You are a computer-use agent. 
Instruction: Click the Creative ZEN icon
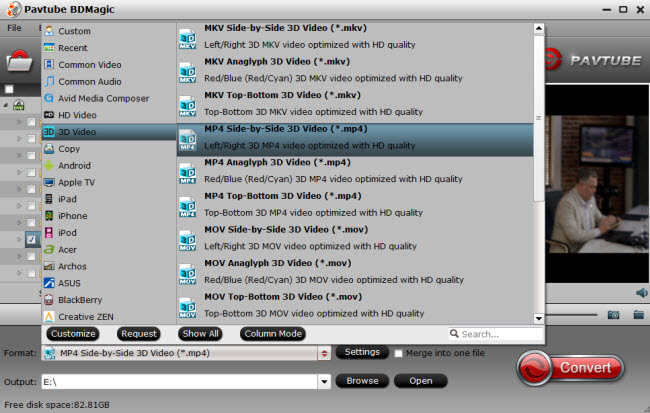[x=49, y=316]
